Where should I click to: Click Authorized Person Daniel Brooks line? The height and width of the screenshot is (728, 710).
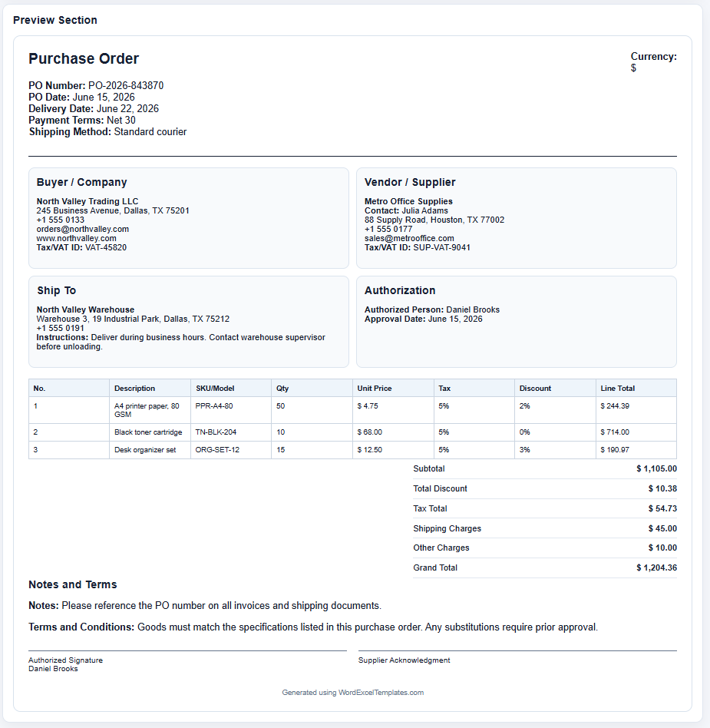432,309
